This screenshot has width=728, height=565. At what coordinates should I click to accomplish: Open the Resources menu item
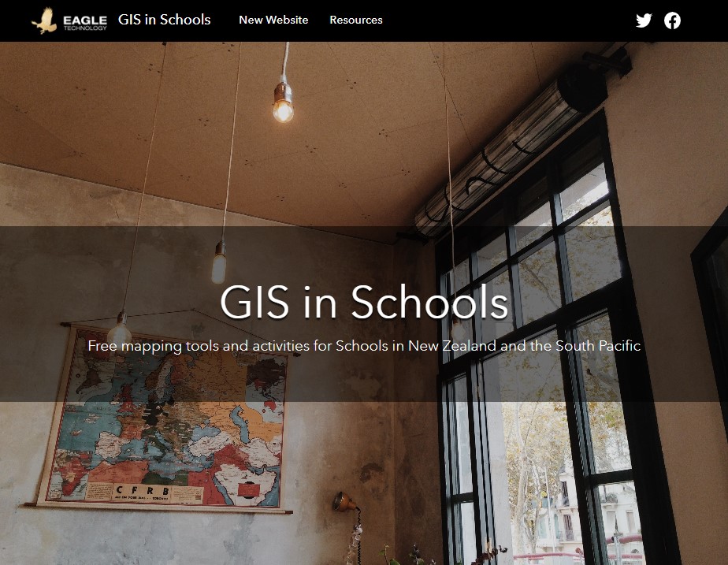coord(356,20)
